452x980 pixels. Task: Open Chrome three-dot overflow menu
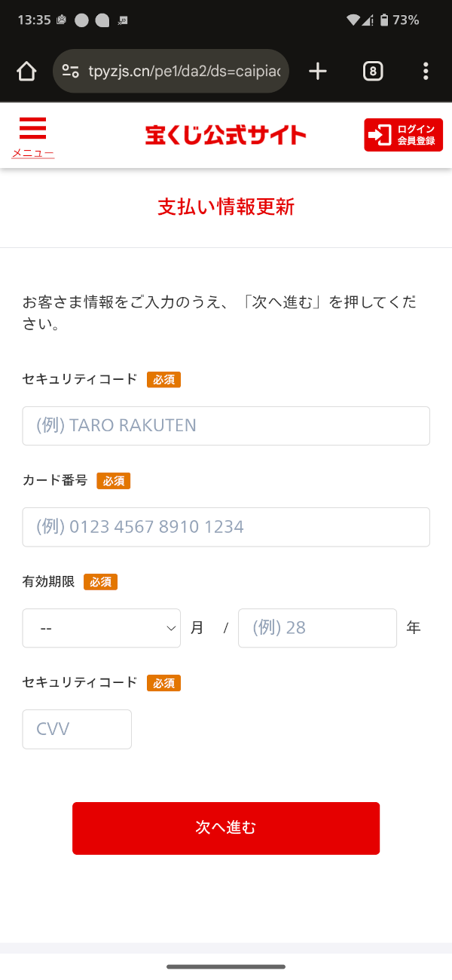(x=426, y=72)
